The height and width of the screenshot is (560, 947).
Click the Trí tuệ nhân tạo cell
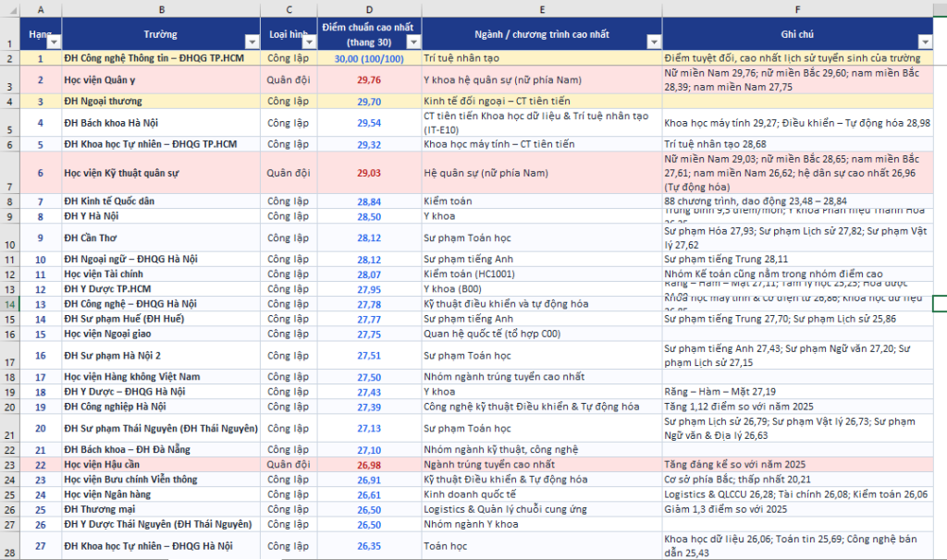click(x=542, y=58)
